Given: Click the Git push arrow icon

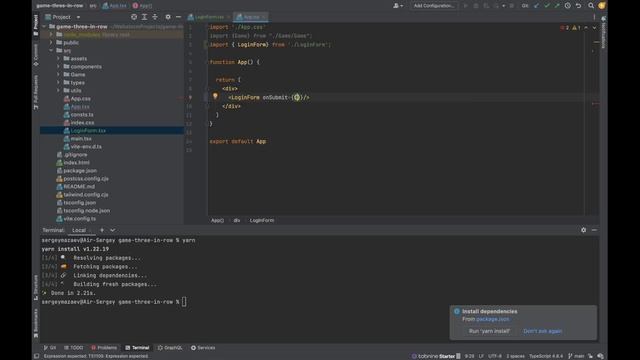Looking at the screenshot, I should point(557,6).
